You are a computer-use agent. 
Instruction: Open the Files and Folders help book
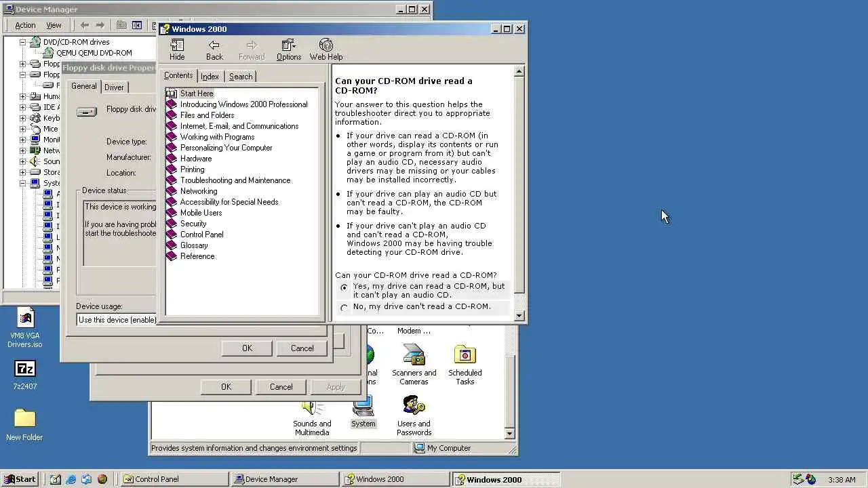tap(207, 115)
